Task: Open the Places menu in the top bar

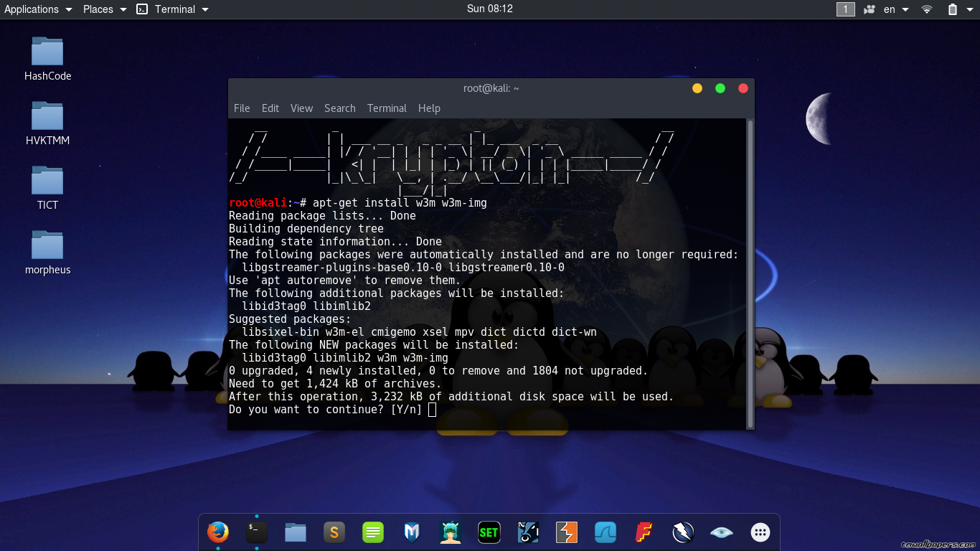Action: tap(105, 9)
